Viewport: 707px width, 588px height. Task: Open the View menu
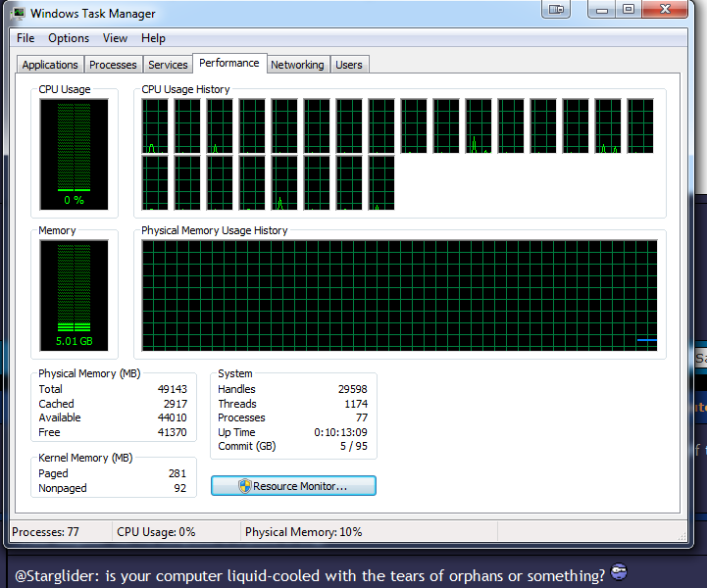point(115,38)
